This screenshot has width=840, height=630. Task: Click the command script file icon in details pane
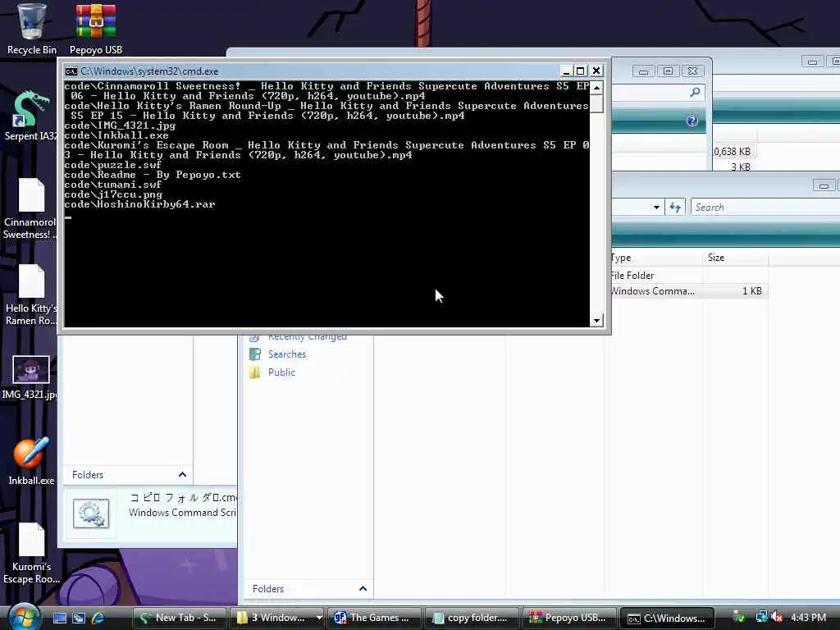pyautogui.click(x=91, y=514)
